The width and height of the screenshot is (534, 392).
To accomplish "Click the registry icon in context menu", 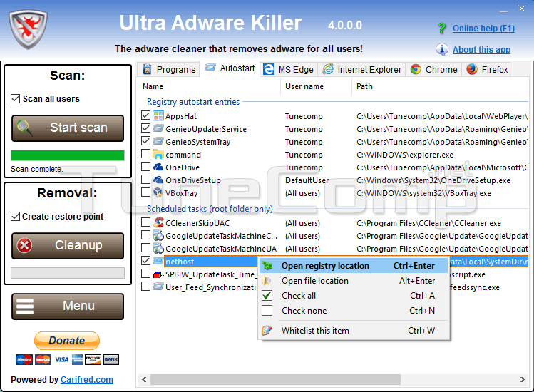I will click(x=267, y=266).
